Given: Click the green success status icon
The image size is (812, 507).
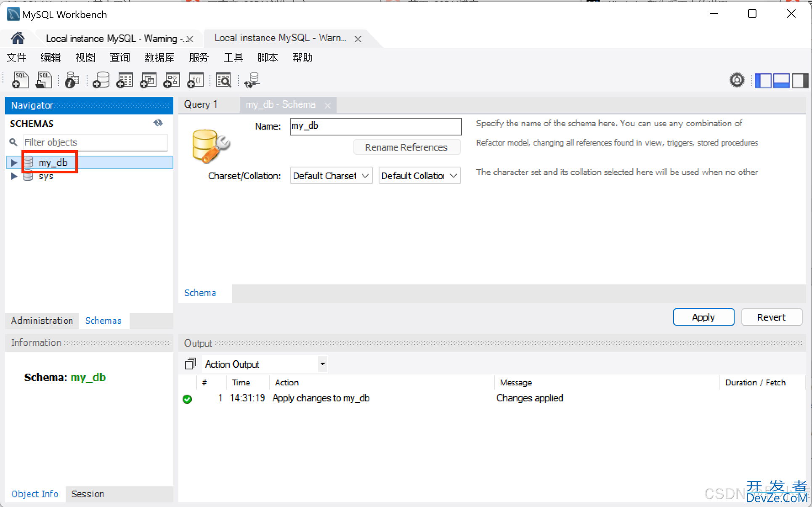Looking at the screenshot, I should click(x=187, y=399).
